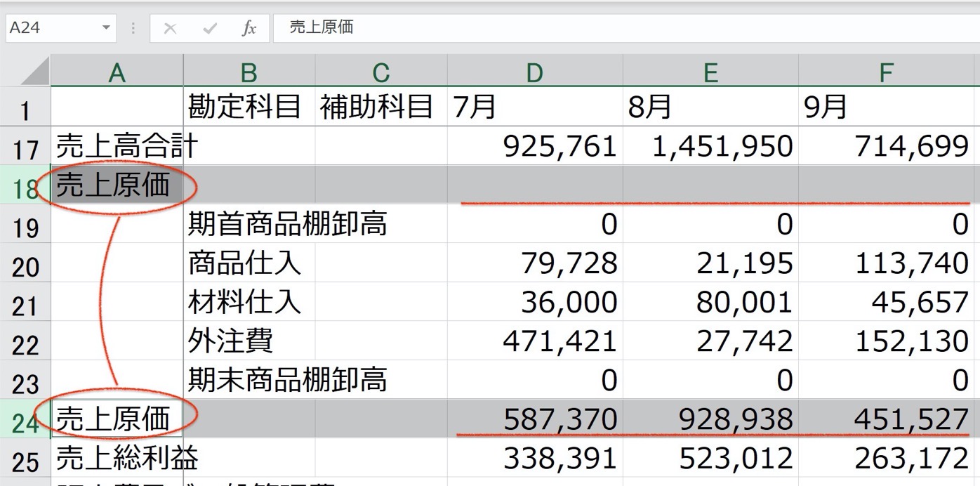Select cell with value 928,938

point(710,419)
